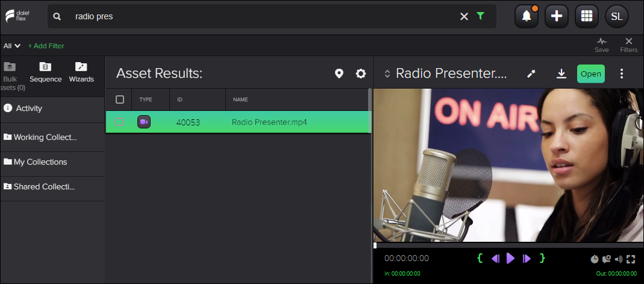
Task: Click the Add Filter link
Action: coord(46,46)
